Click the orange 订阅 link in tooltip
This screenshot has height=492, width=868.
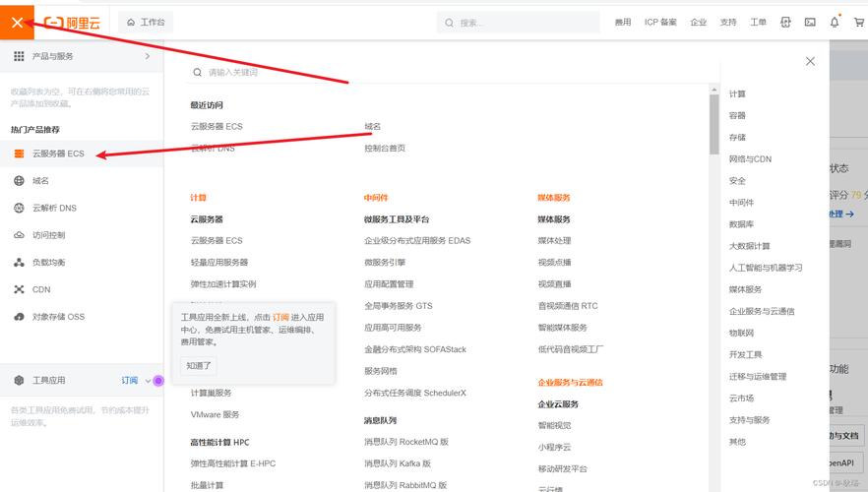[x=280, y=317]
